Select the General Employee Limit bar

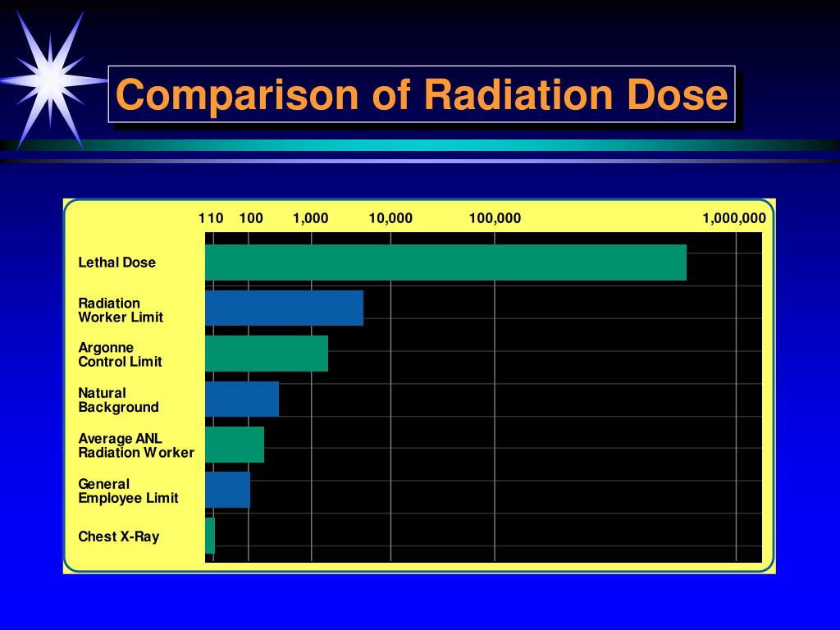coord(227,491)
